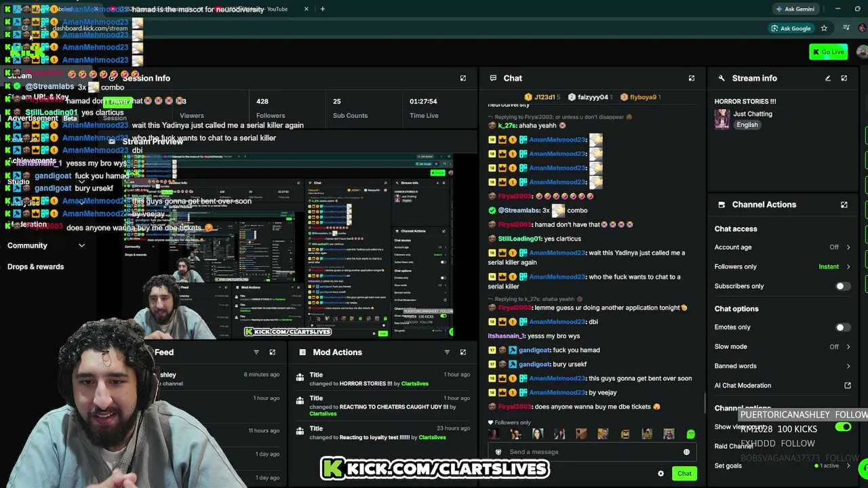Pick the angry yellow face emote
This screenshot has width=868, height=488.
coord(625,434)
